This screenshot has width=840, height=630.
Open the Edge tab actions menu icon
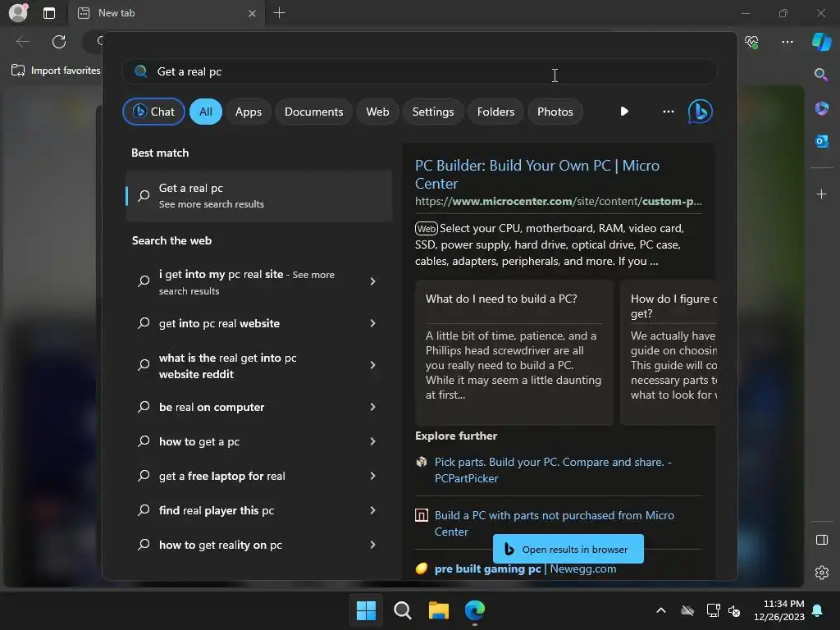coord(48,13)
